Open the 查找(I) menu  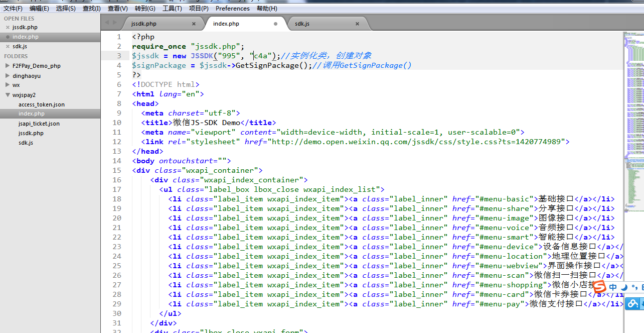pos(91,9)
